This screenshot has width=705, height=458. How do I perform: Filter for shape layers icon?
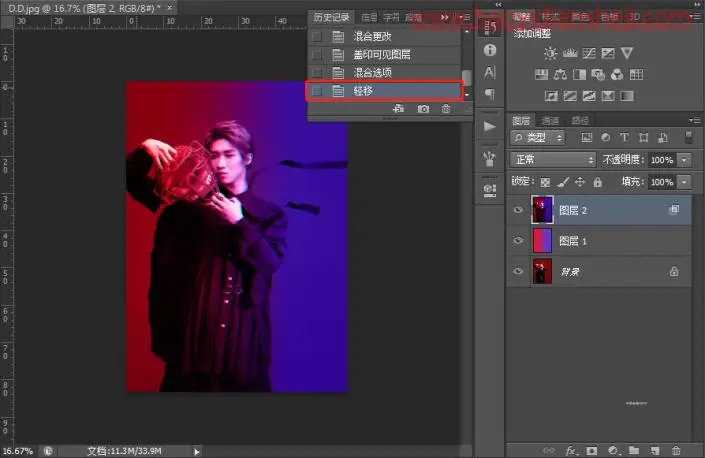pyautogui.click(x=643, y=138)
